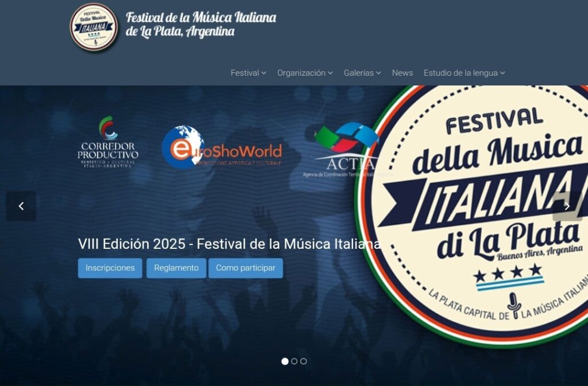The height and width of the screenshot is (386, 588).
Task: Click the microphone icon on the badge
Action: pos(514,306)
